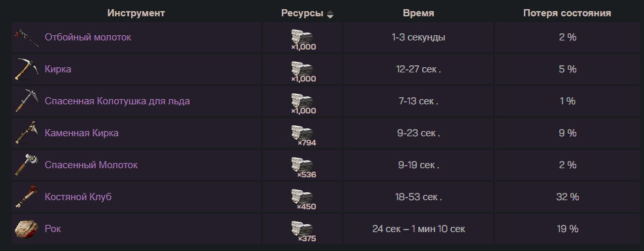Click the Инструмент column header
644x251 pixels.
136,13
